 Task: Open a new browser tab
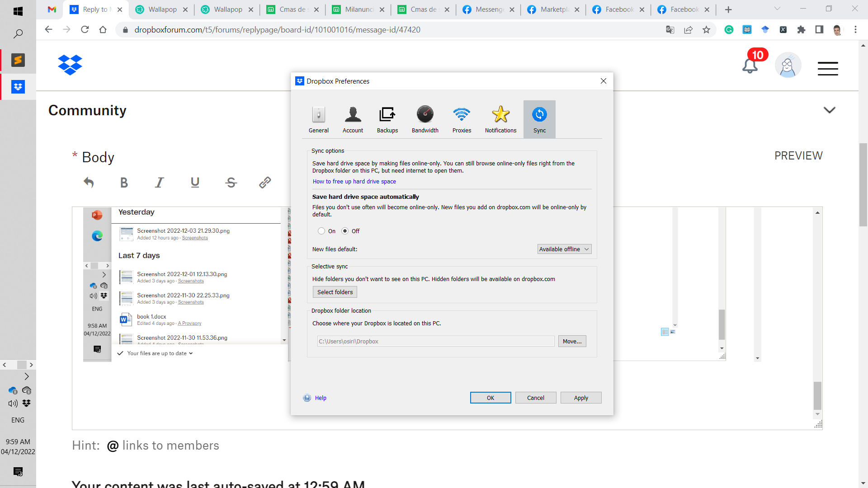tap(728, 9)
